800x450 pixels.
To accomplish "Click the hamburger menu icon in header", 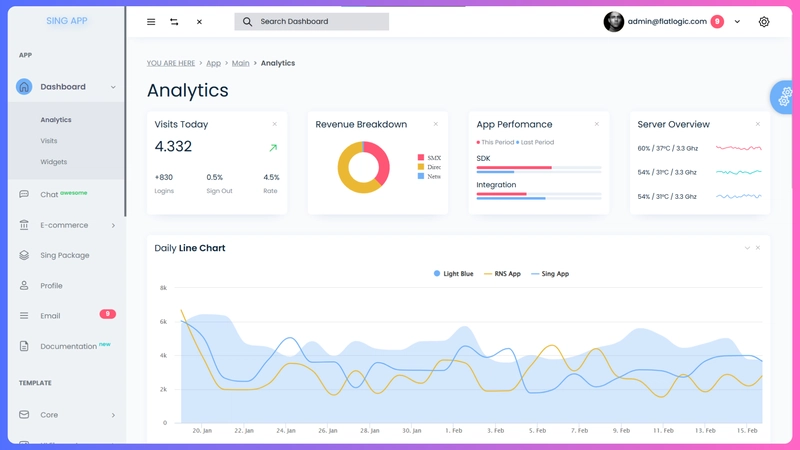I will pyautogui.click(x=151, y=22).
